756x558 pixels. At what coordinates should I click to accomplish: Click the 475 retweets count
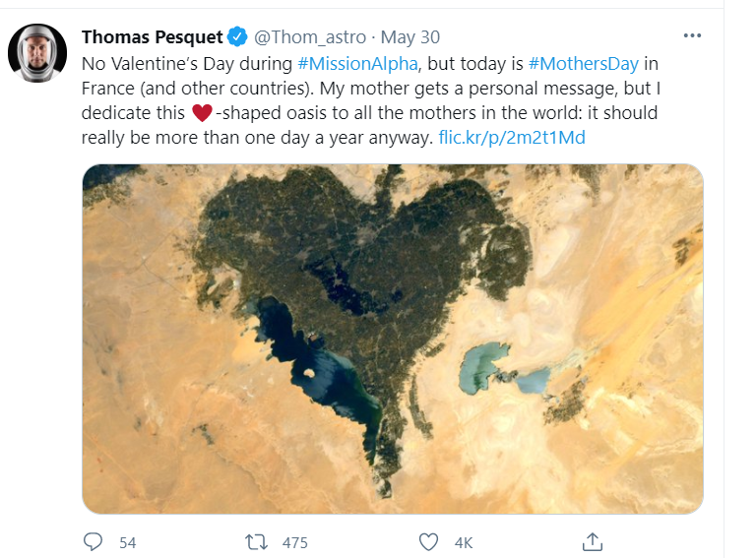click(294, 542)
